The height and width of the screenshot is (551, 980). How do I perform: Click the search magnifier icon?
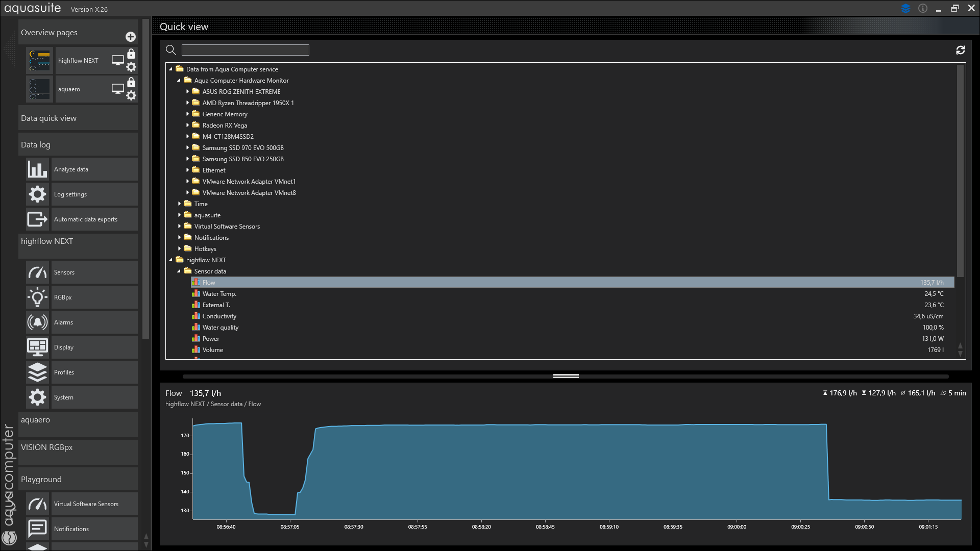pyautogui.click(x=171, y=49)
